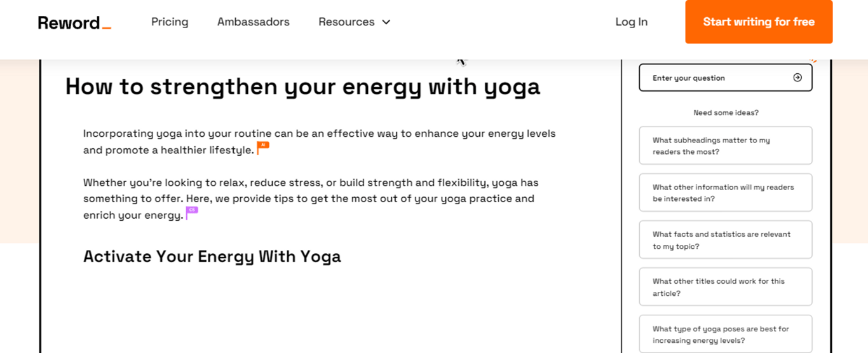Click the purple CS flag marker
Screen dimensions: 868x353
pos(192,212)
